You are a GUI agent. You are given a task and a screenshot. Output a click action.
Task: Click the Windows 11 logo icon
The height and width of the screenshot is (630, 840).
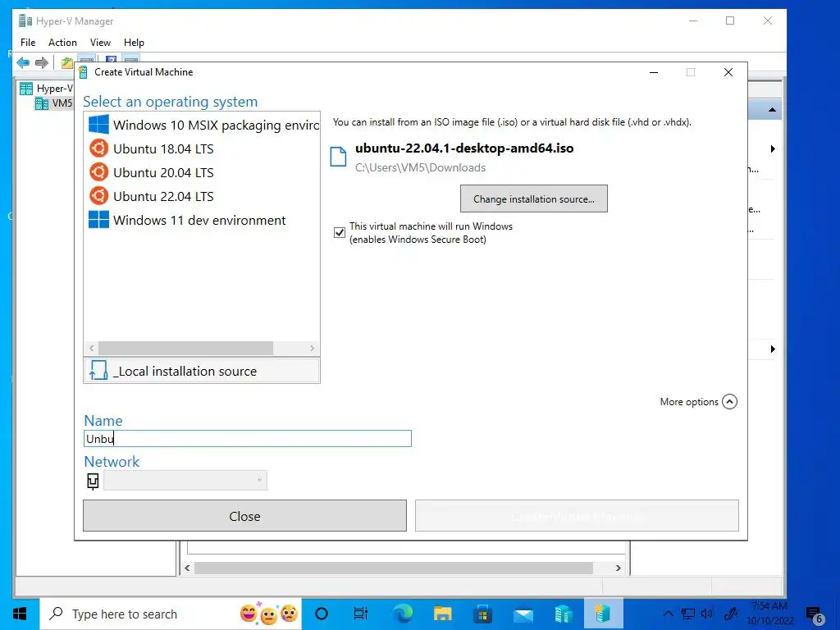[98, 220]
